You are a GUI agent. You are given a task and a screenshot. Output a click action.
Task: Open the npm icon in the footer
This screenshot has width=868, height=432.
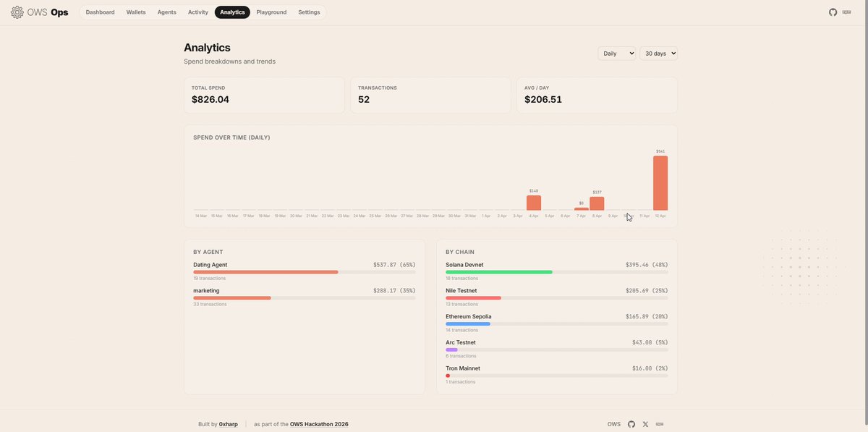(x=660, y=424)
